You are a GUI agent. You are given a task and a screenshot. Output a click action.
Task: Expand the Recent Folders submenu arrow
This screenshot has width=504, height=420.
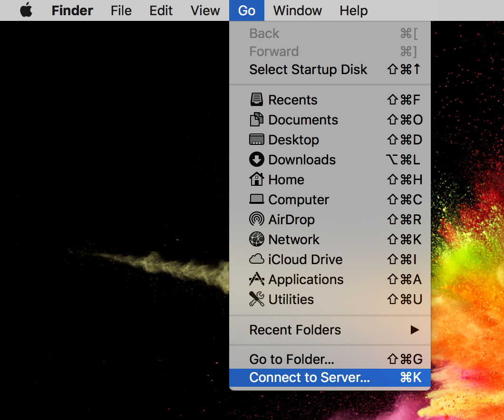click(415, 330)
